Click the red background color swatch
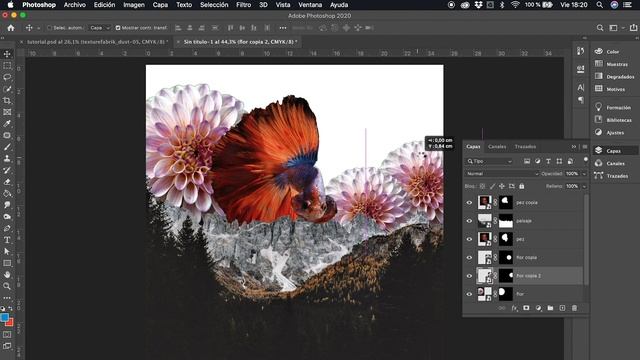This screenshot has height=360, width=640. [x=10, y=323]
